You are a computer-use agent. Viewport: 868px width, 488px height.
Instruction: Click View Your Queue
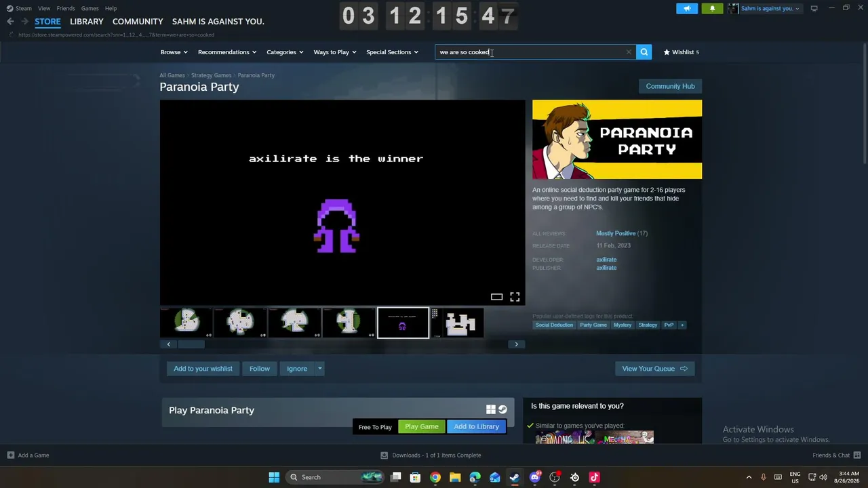[x=654, y=369]
